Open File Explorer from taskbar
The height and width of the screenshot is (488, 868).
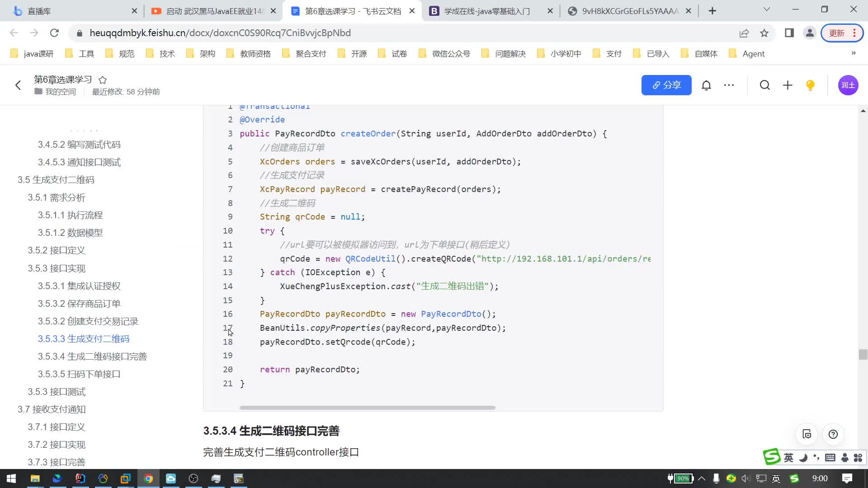[35, 479]
